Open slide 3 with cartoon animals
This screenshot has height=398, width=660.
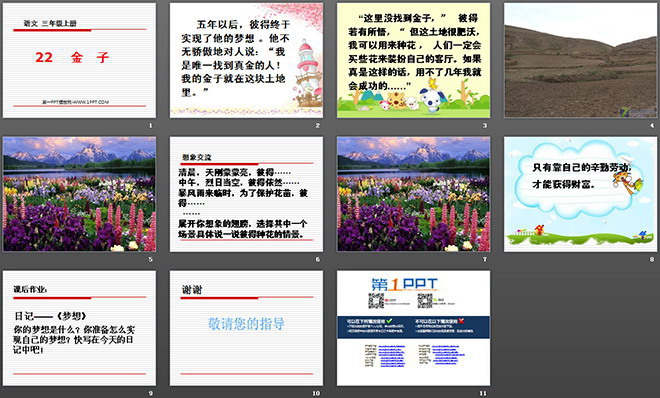[413, 60]
